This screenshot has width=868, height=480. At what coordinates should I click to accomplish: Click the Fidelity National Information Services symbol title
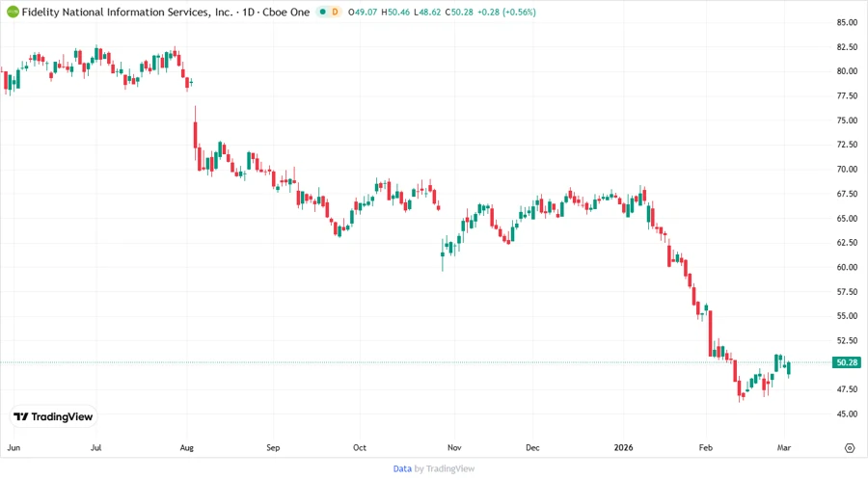tap(127, 12)
